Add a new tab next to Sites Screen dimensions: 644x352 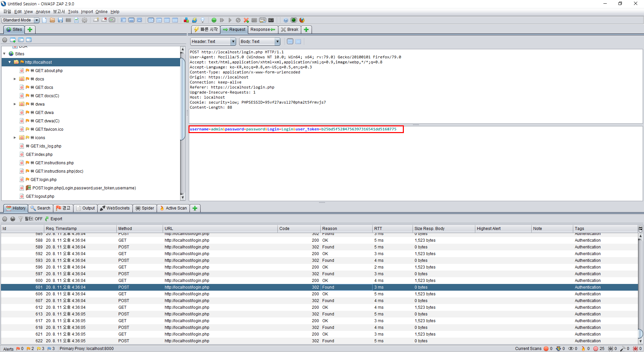pyautogui.click(x=30, y=30)
